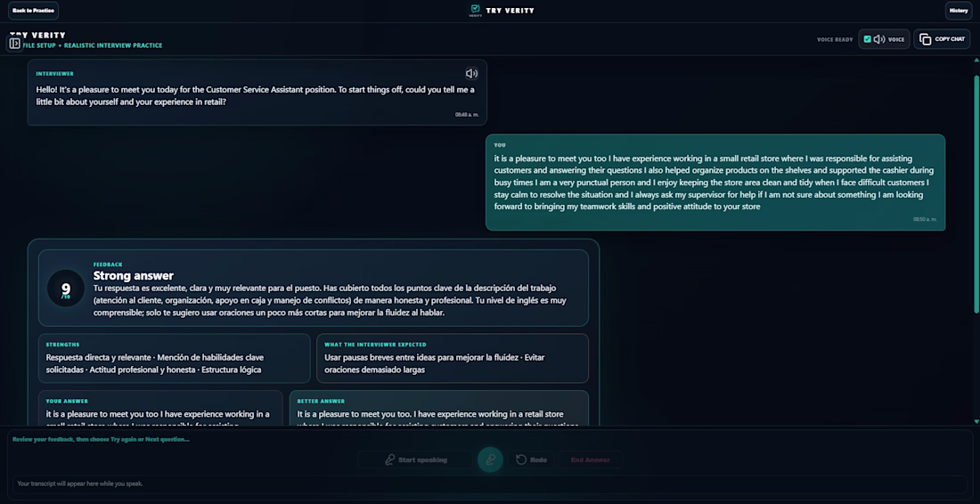Click 'Review your feedback' instruction text

101,439
